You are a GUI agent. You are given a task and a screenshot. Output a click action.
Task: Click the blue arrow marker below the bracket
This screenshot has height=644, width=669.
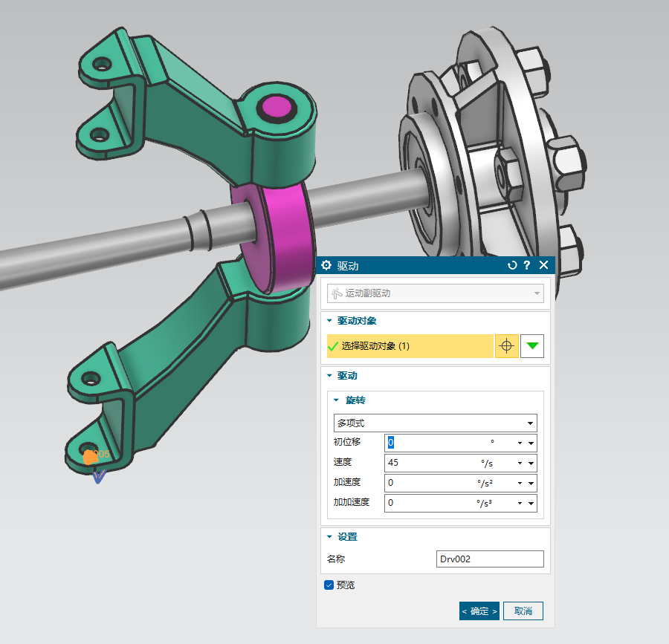98,476
